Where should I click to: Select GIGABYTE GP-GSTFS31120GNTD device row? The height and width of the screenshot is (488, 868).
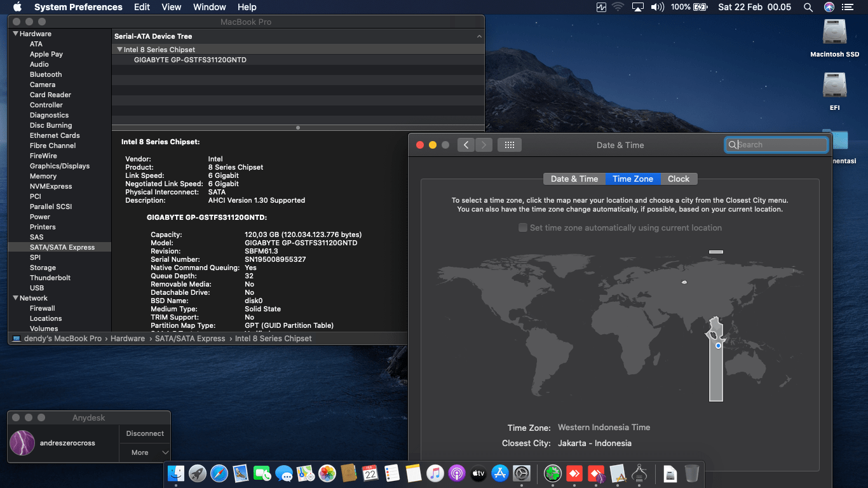(x=298, y=60)
